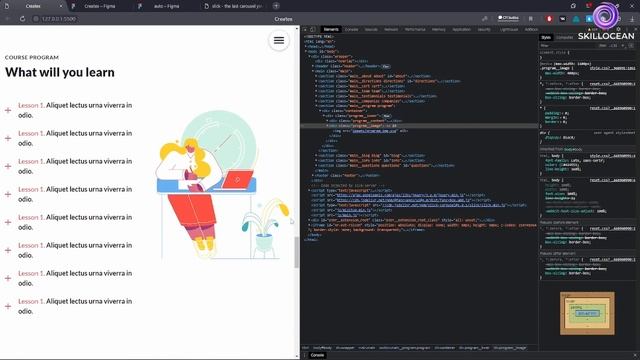
Task: Open the Network tab in DevTools
Action: pyautogui.click(x=391, y=29)
